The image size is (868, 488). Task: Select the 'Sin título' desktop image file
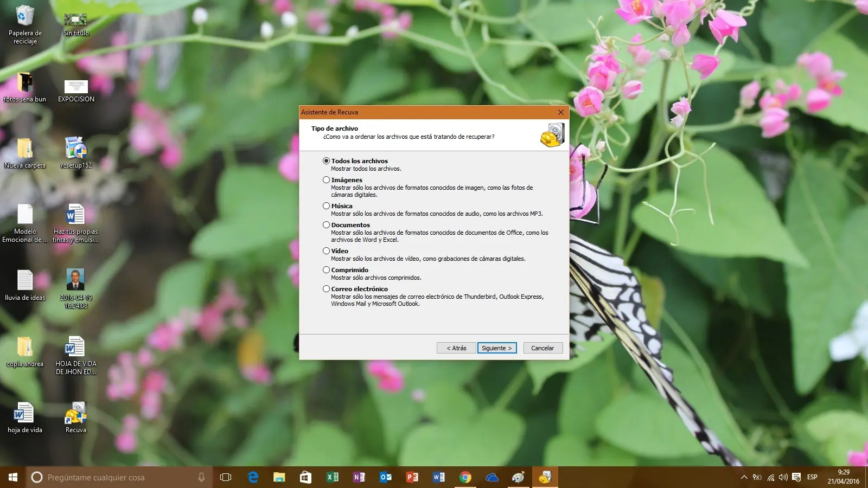tap(76, 24)
